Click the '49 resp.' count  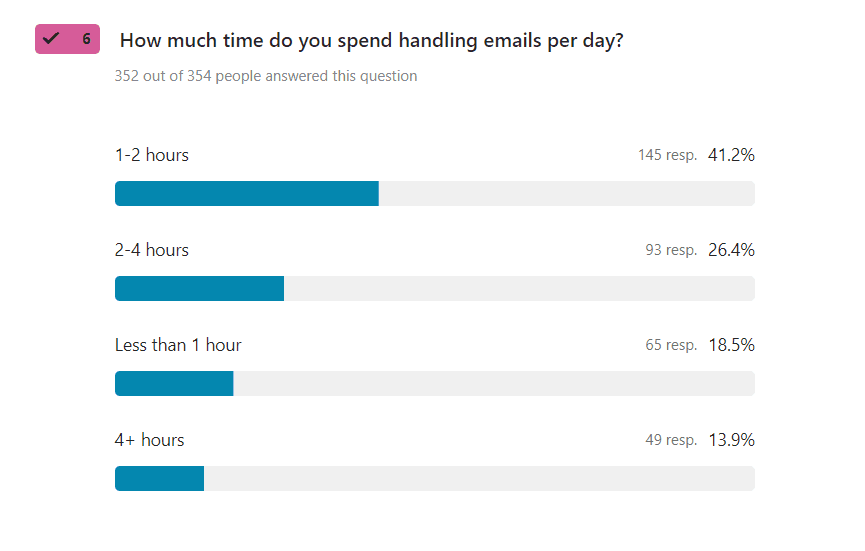coord(671,441)
